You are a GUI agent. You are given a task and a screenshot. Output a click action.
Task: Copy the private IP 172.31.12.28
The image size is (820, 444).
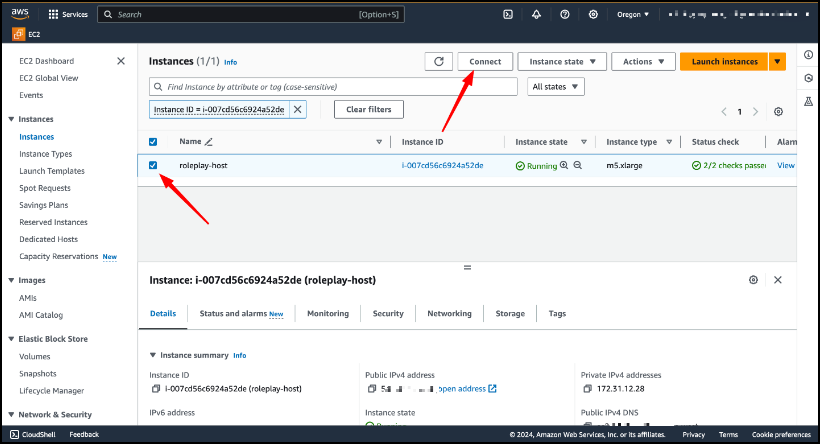[587, 389]
